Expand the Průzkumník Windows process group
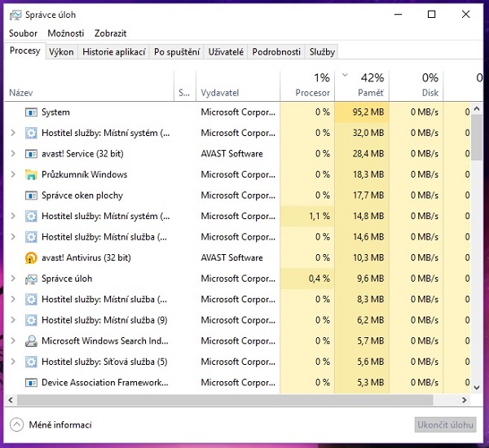This screenshot has width=489, height=448. point(13,174)
